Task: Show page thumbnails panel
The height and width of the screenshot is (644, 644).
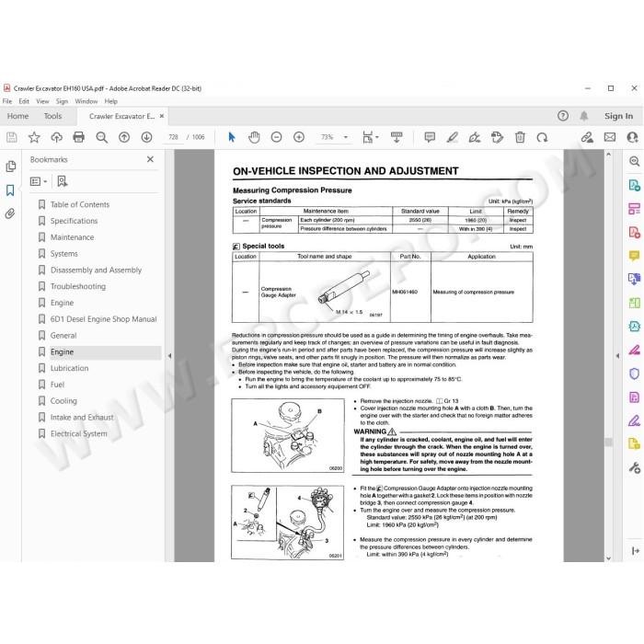Action: coord(11,167)
